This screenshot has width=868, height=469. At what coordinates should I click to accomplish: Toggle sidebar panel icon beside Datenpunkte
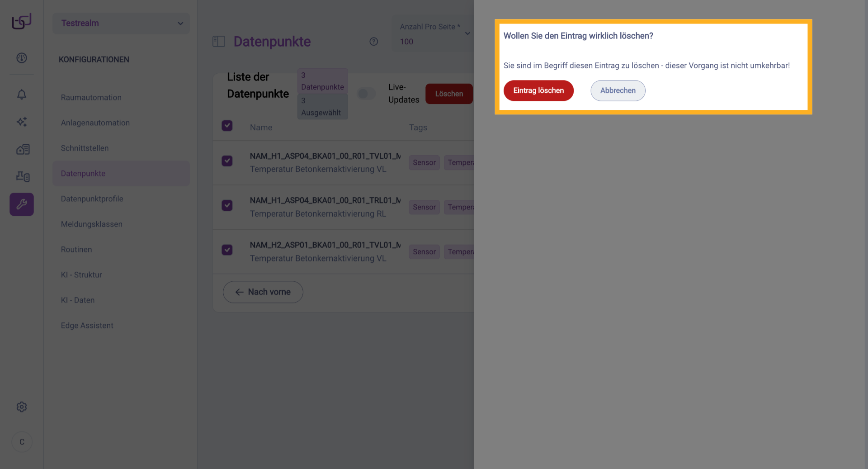coord(219,42)
